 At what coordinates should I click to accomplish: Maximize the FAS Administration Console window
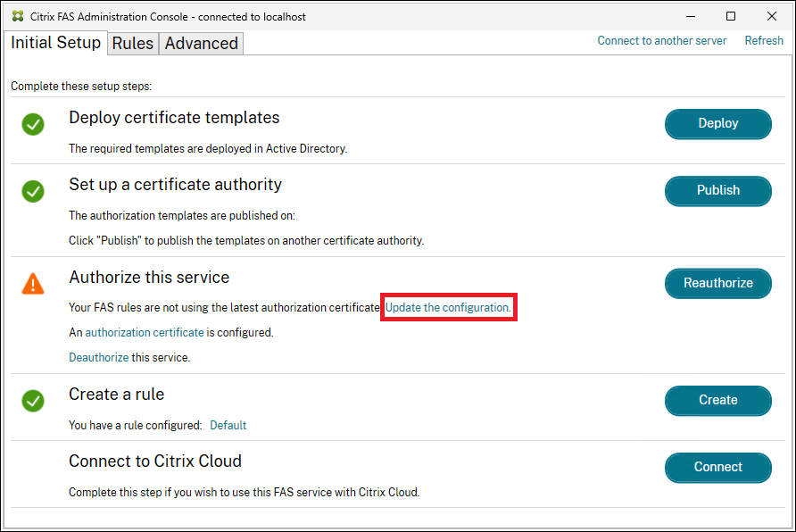point(731,16)
